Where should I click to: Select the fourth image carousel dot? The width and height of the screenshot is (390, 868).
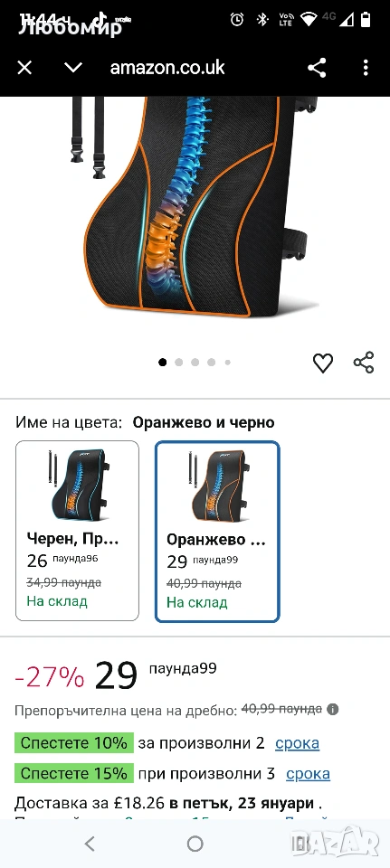211,362
